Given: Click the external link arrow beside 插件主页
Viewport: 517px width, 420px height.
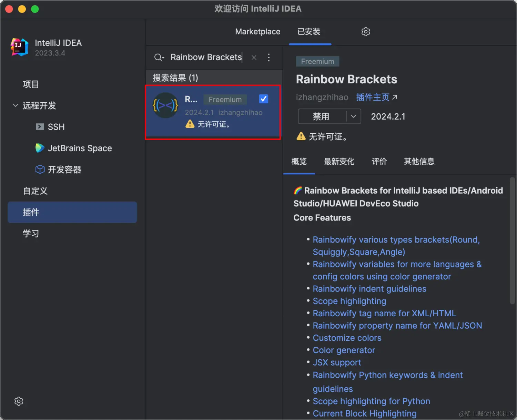Looking at the screenshot, I should pyautogui.click(x=395, y=98).
